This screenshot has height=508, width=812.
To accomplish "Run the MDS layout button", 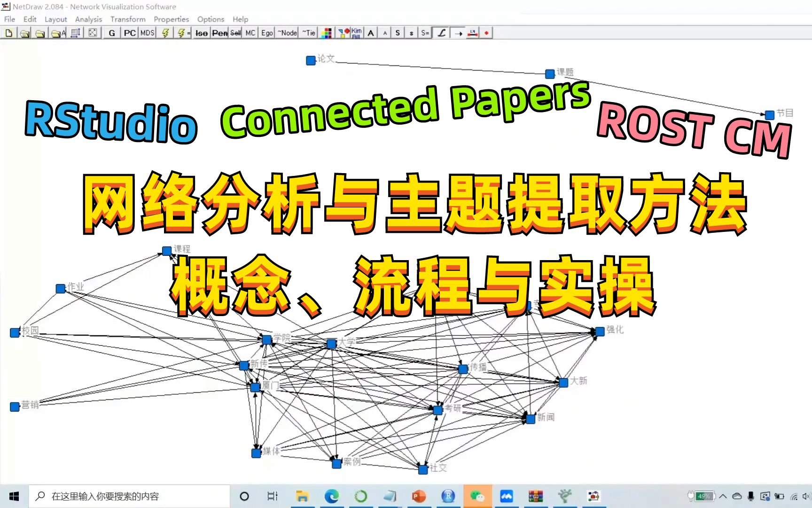I will coord(147,33).
